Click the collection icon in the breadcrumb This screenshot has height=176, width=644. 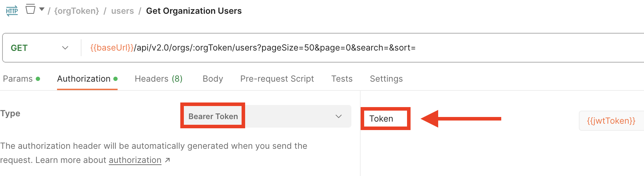pyautogui.click(x=30, y=9)
